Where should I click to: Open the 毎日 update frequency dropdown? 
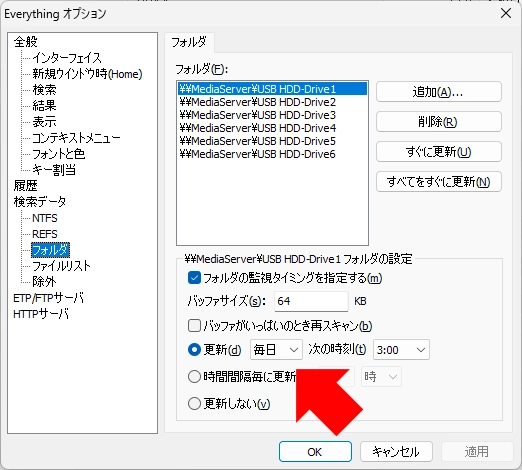coord(276,350)
